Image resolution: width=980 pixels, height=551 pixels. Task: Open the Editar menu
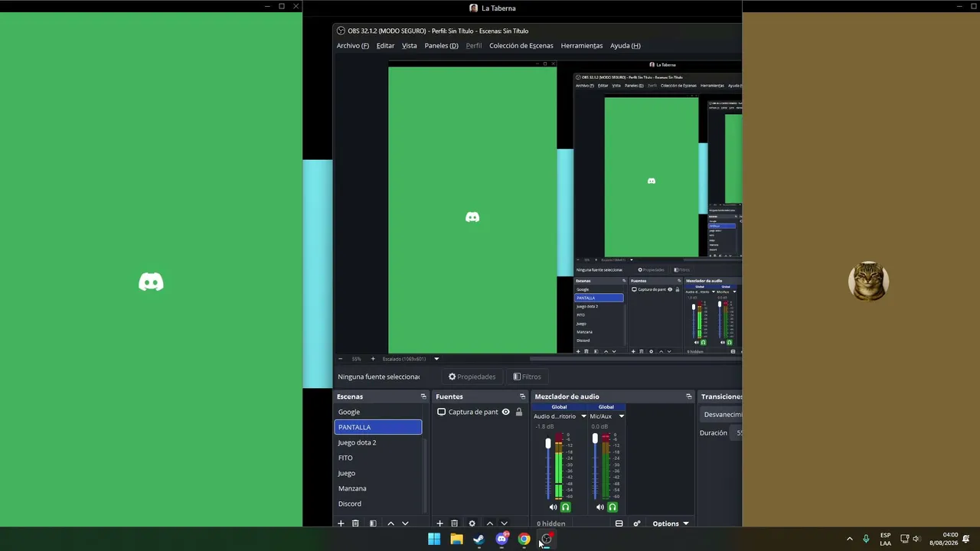(x=385, y=45)
